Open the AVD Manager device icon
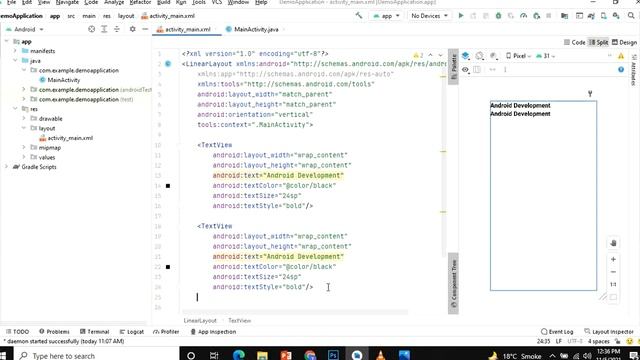The width and height of the screenshot is (640, 360). click(x=604, y=16)
